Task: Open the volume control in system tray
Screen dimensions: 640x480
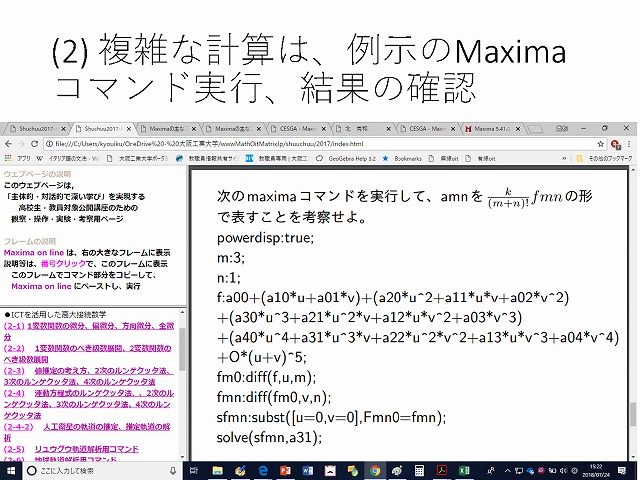Action: click(564, 471)
